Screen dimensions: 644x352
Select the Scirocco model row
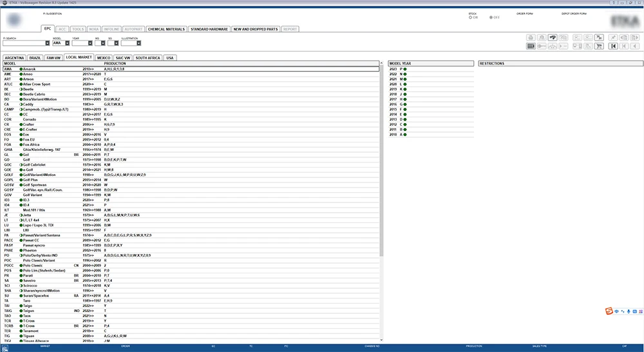[x=191, y=286]
